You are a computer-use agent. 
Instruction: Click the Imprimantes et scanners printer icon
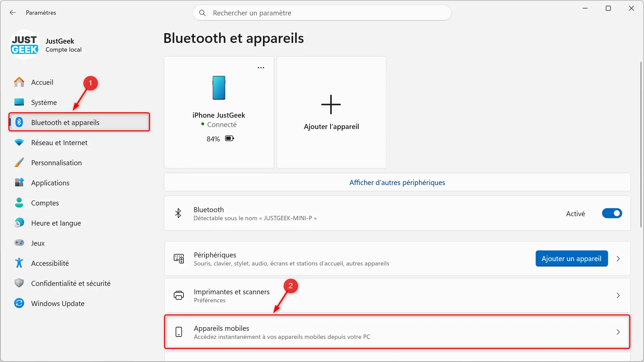(179, 296)
